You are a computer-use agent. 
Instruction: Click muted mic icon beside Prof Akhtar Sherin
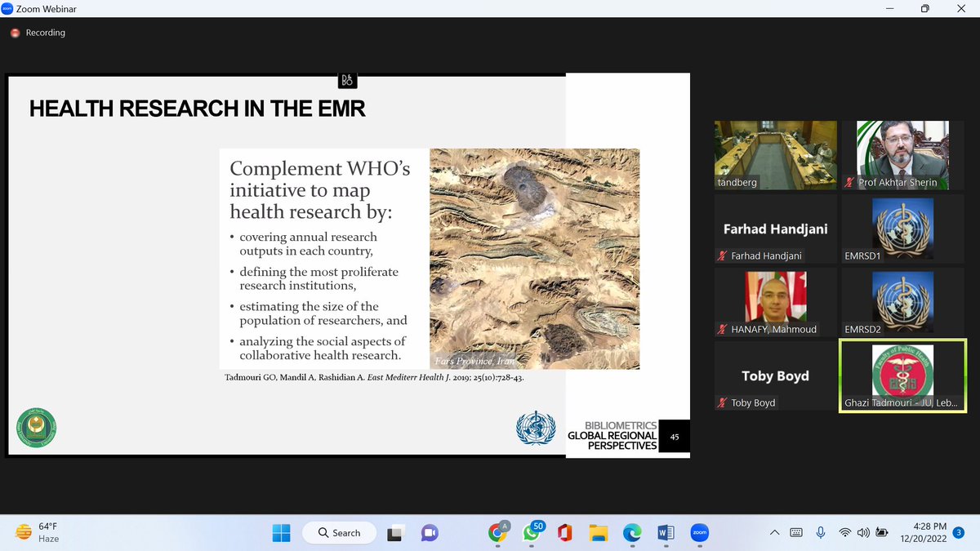pyautogui.click(x=849, y=183)
